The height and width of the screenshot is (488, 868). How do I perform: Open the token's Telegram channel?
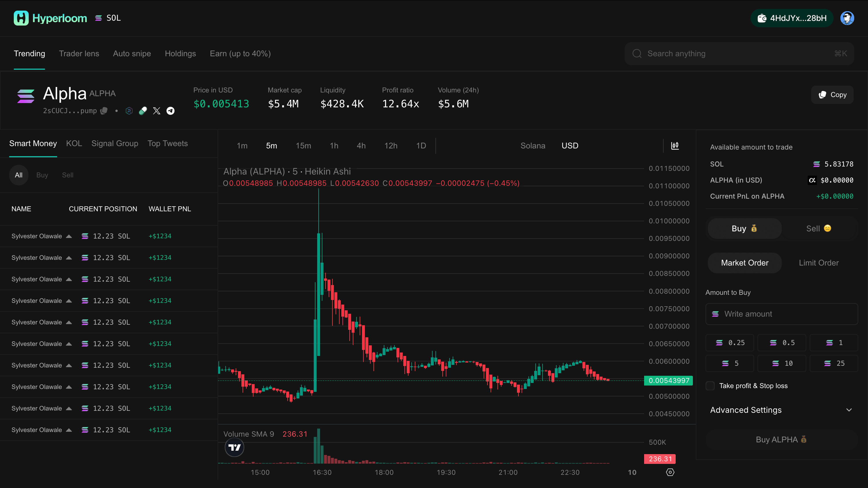coord(170,111)
